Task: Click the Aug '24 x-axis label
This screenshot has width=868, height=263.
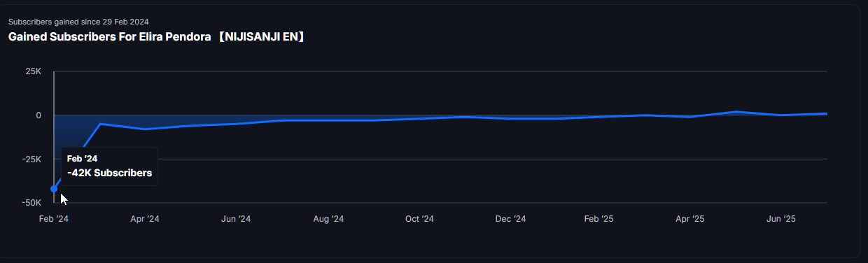Action: 328,219
